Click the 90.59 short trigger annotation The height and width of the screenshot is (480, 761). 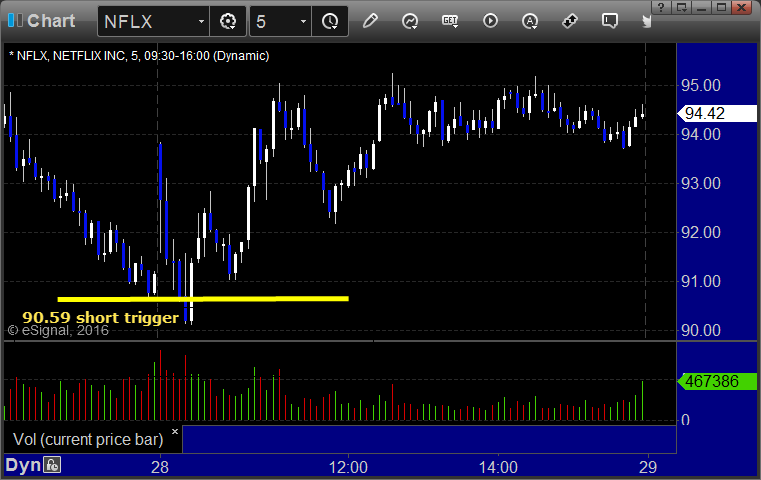(100, 317)
